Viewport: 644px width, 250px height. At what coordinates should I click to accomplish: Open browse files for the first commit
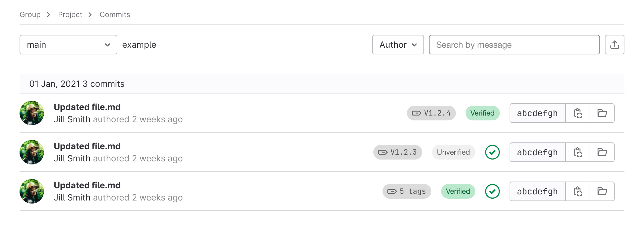[x=602, y=113]
